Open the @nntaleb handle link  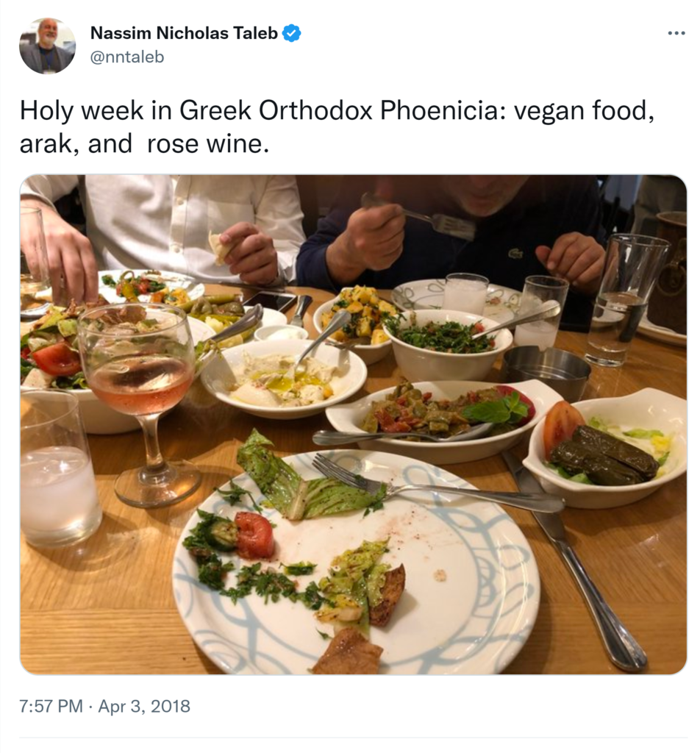(126, 57)
